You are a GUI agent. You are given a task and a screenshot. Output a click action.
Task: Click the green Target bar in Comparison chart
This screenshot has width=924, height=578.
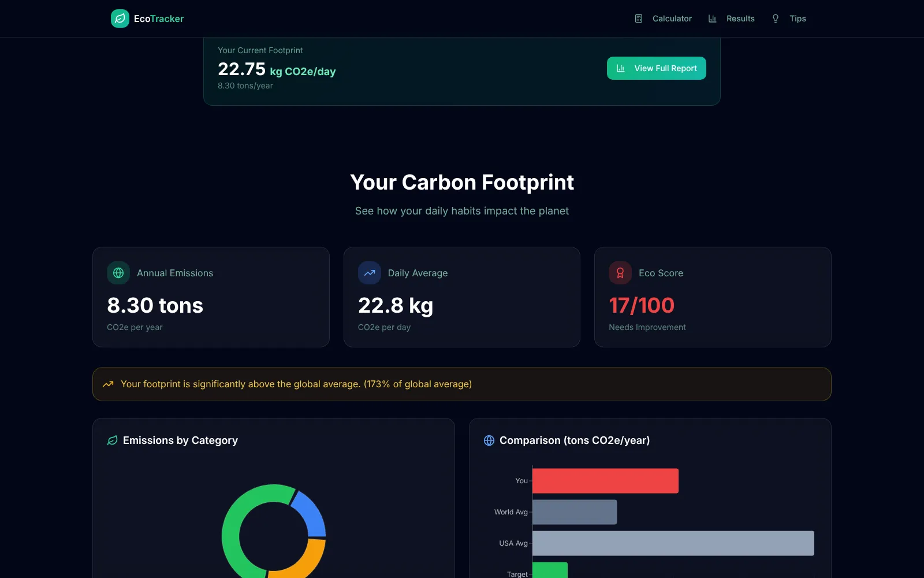[x=550, y=570]
